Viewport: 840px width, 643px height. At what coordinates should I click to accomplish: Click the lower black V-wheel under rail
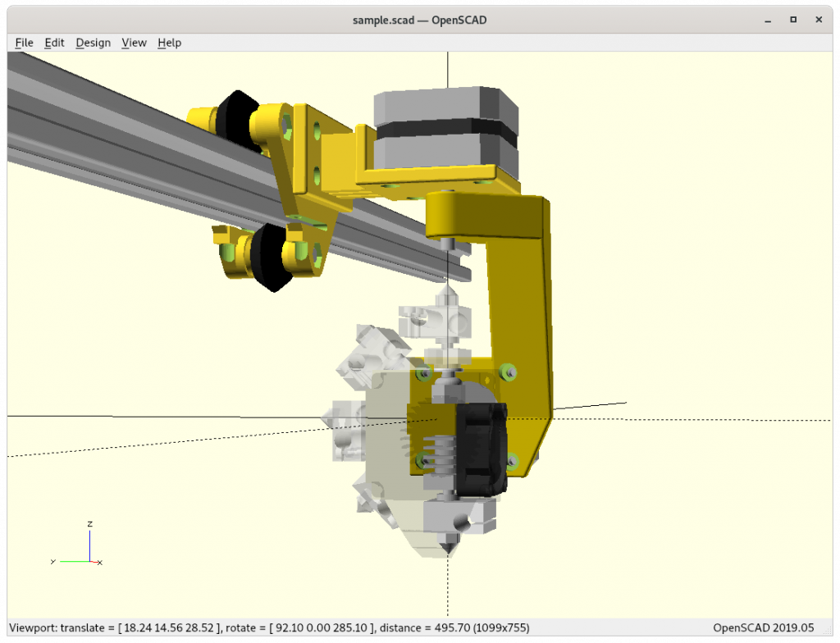271,258
